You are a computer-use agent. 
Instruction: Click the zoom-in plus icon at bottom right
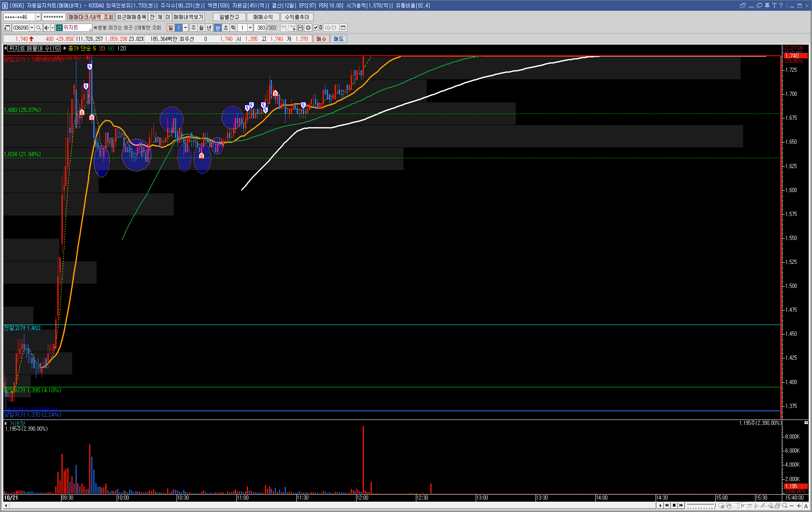pyautogui.click(x=799, y=506)
